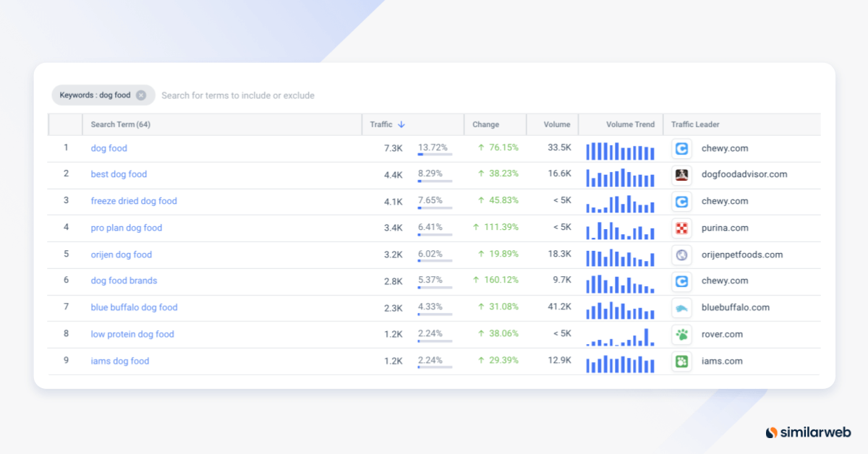Click the Volume column header

pos(557,124)
